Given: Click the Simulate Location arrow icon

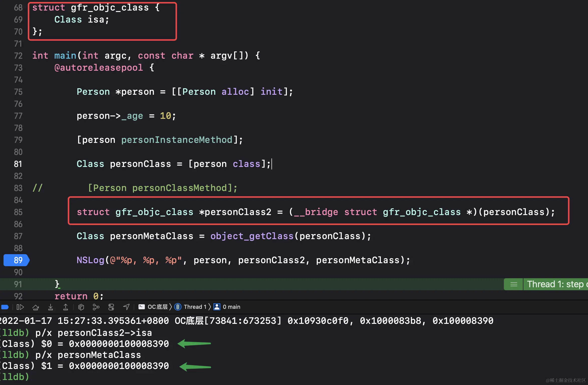Looking at the screenshot, I should coord(126,307).
